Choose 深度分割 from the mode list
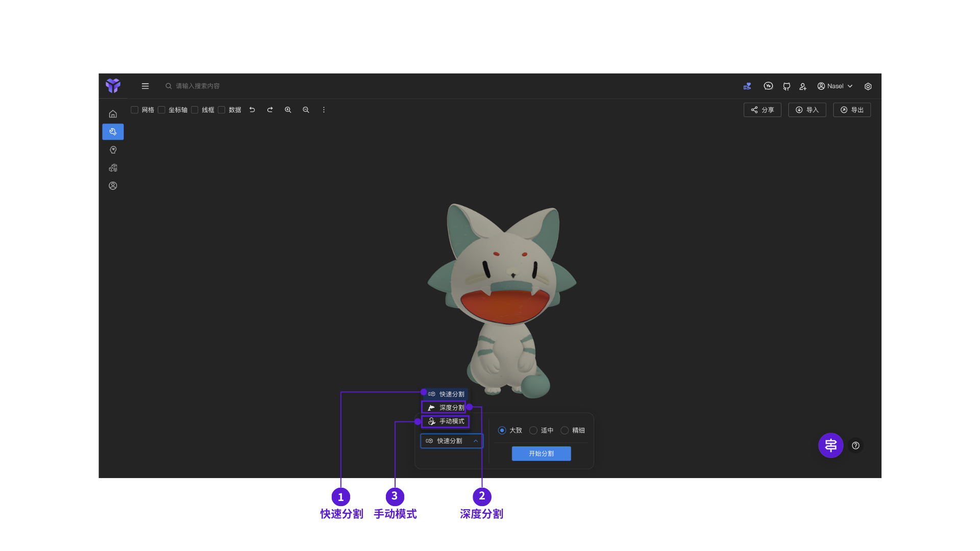The image size is (980, 551). point(446,408)
